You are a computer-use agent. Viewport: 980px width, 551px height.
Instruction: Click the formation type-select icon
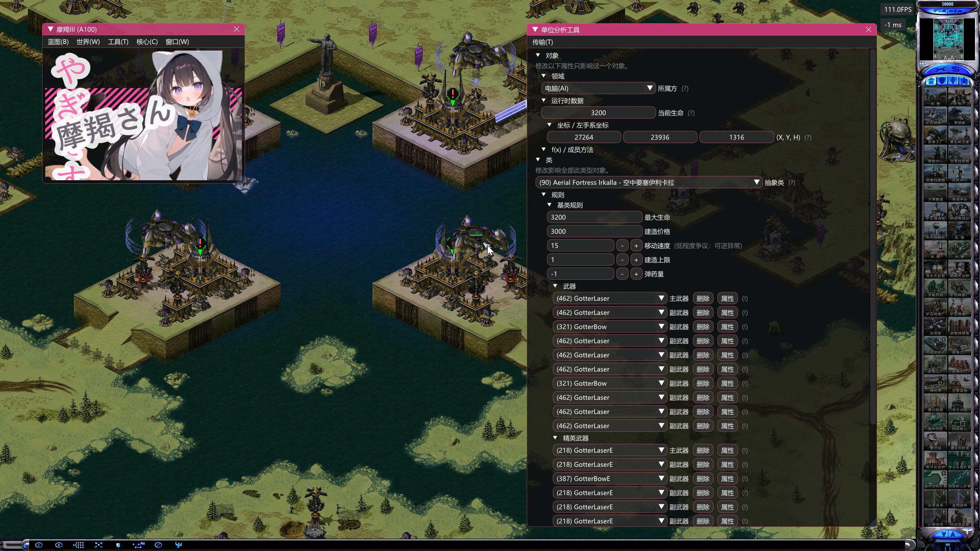click(79, 545)
